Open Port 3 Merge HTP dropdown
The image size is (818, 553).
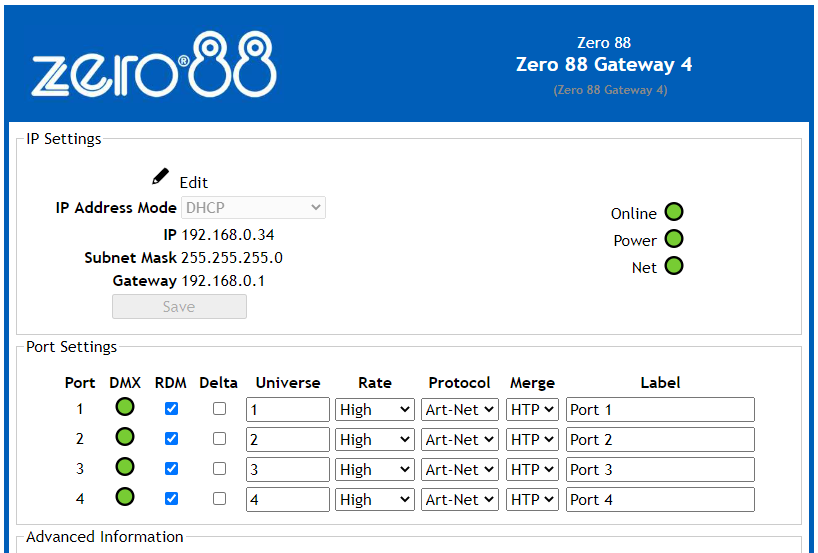pos(532,470)
